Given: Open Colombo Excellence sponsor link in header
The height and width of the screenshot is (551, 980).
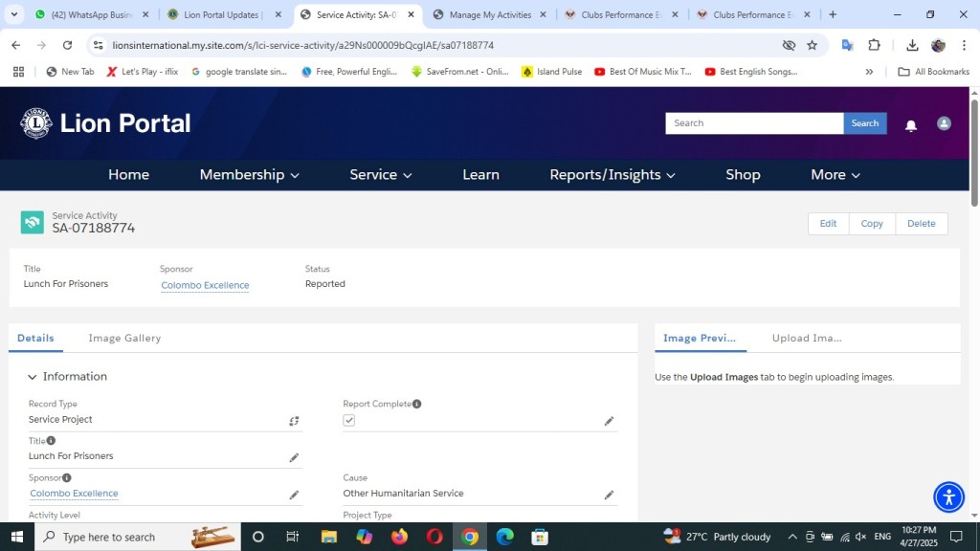Looking at the screenshot, I should tap(205, 285).
